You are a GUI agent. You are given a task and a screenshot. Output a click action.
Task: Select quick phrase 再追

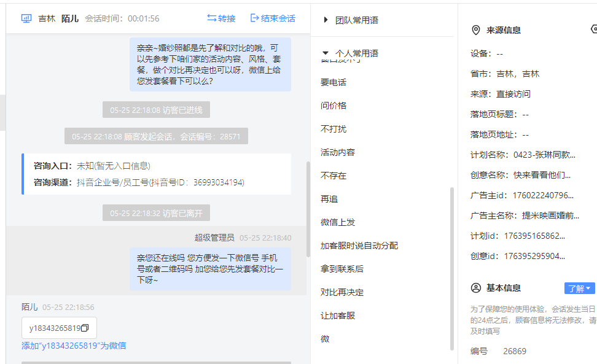click(x=329, y=199)
